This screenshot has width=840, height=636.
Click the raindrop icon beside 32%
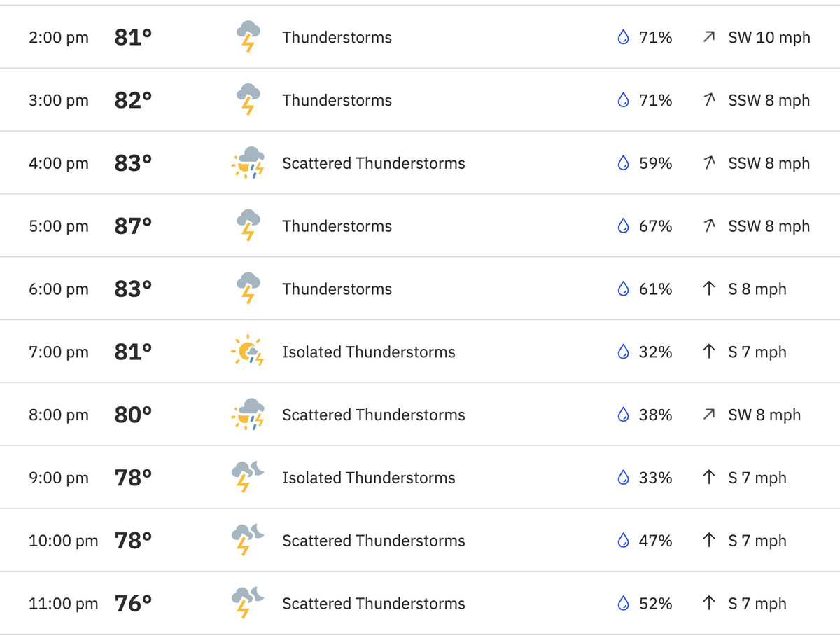[623, 352]
